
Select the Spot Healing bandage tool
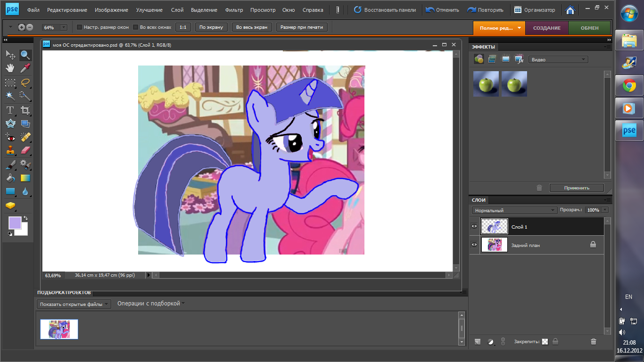(25, 138)
